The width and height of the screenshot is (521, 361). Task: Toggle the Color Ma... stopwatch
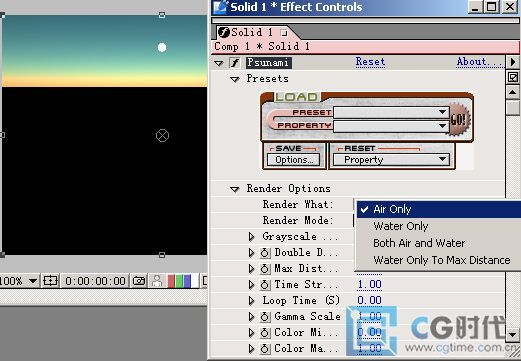click(x=265, y=349)
